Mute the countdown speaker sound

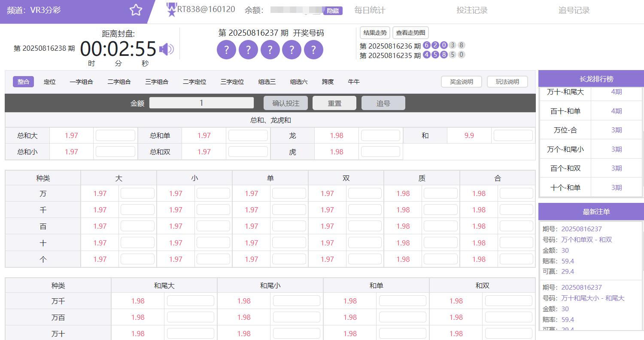click(x=167, y=49)
